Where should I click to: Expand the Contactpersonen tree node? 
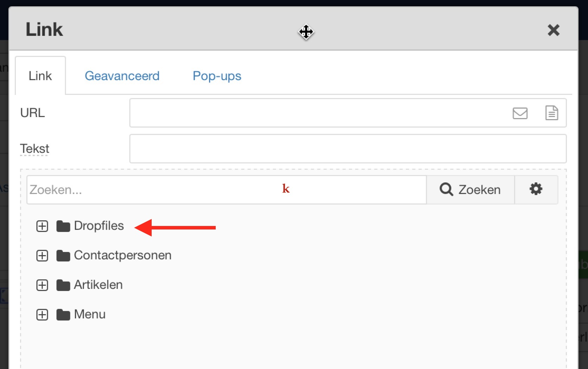click(x=42, y=255)
